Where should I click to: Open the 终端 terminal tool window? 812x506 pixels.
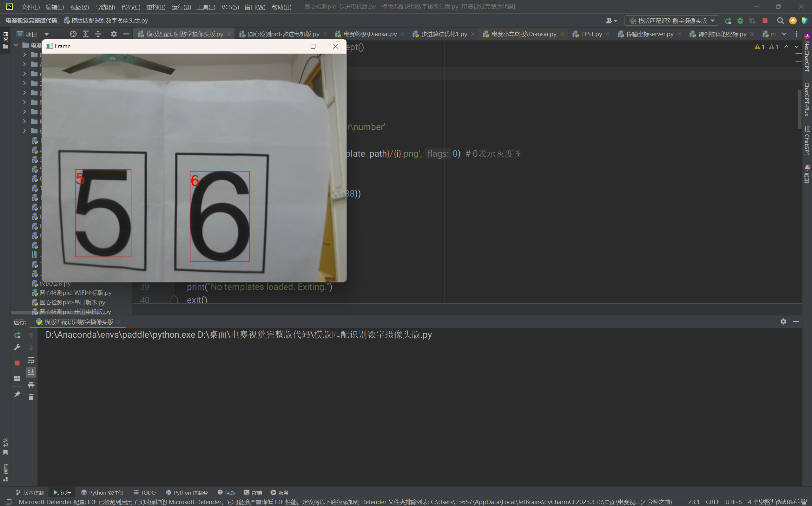click(x=253, y=492)
